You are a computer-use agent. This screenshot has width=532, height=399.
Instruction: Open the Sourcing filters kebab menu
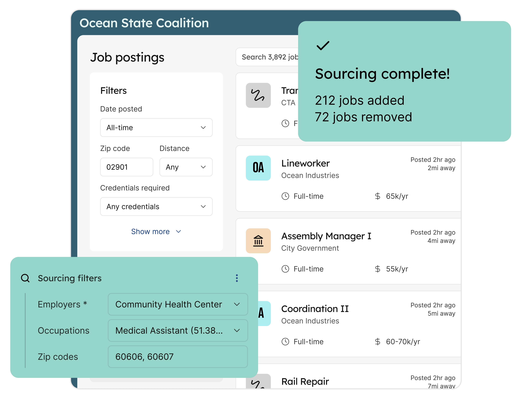pyautogui.click(x=237, y=278)
